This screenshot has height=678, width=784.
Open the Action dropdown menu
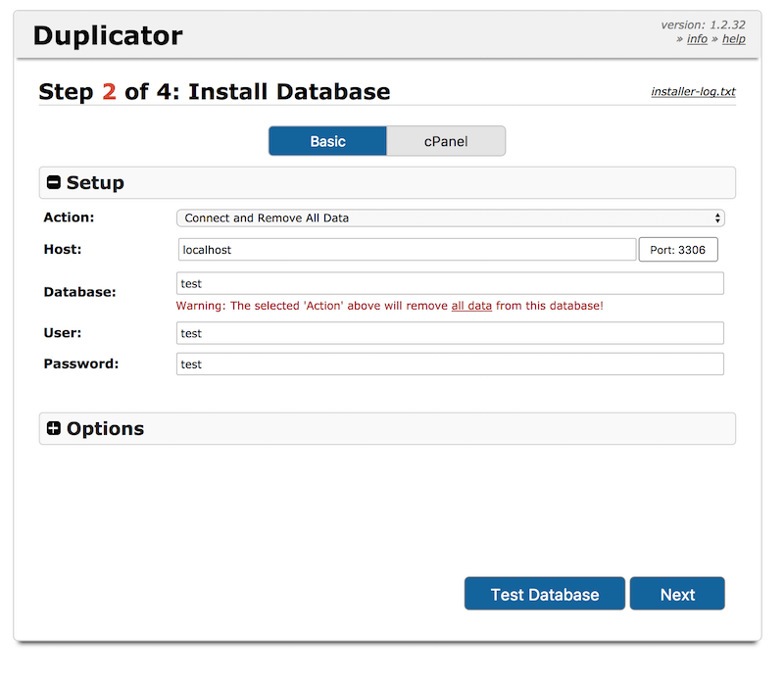[451, 218]
